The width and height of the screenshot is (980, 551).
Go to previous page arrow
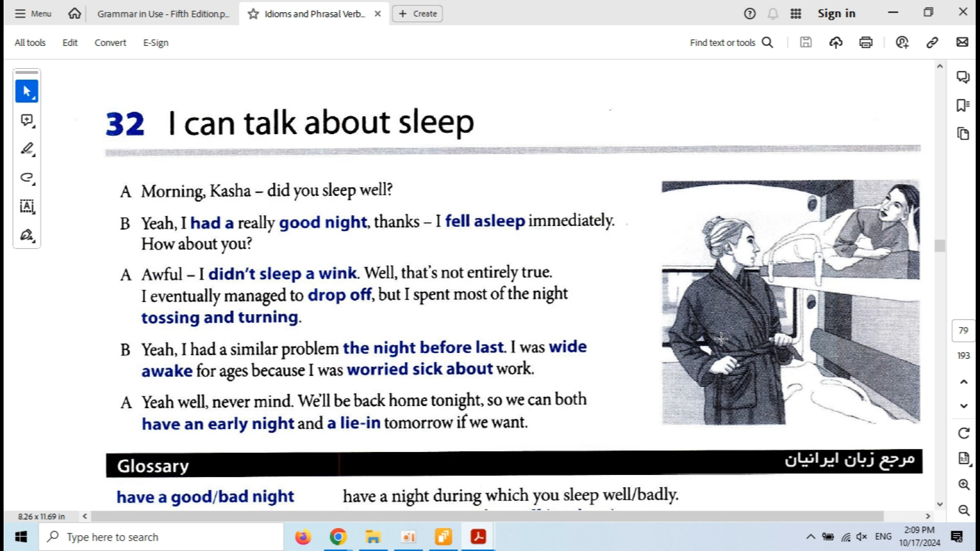tap(964, 382)
